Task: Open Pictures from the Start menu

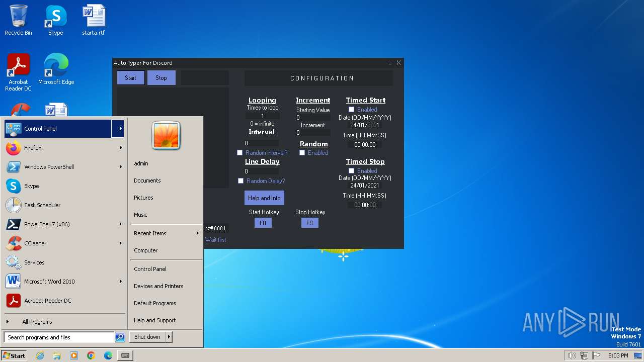Action: pyautogui.click(x=143, y=198)
